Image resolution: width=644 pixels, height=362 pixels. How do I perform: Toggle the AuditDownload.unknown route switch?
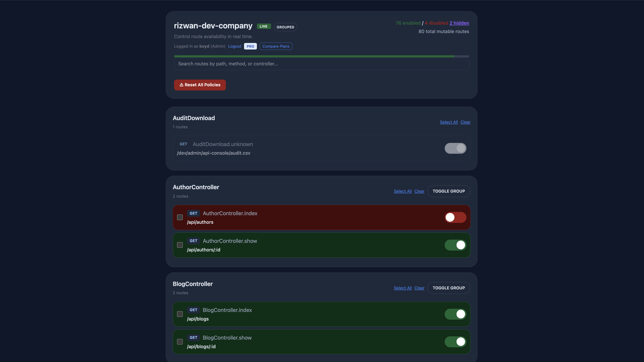pyautogui.click(x=455, y=148)
